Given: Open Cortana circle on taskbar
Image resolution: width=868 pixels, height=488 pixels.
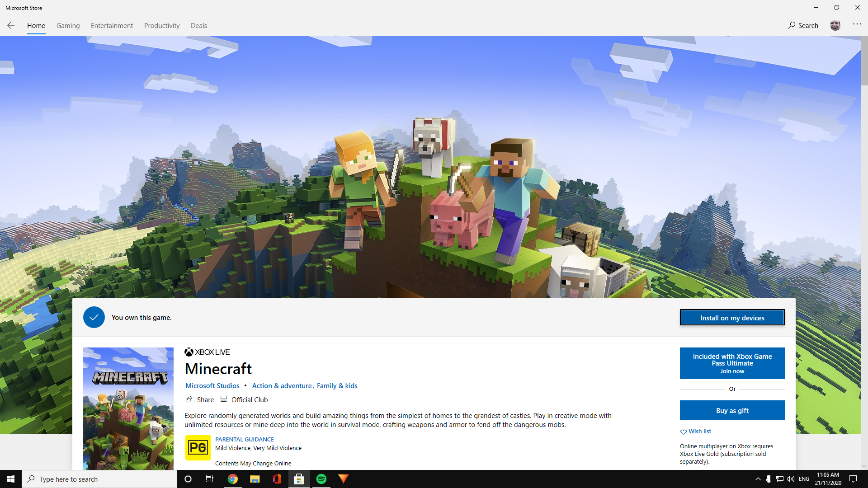Looking at the screenshot, I should coord(188,479).
